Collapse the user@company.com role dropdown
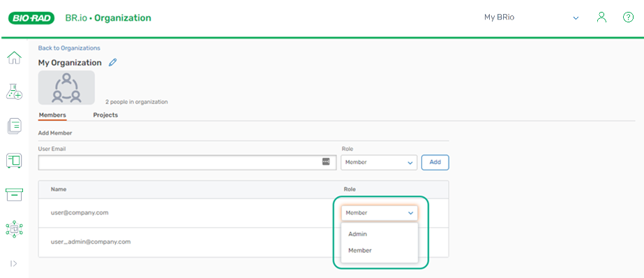644x278 pixels. click(x=379, y=213)
